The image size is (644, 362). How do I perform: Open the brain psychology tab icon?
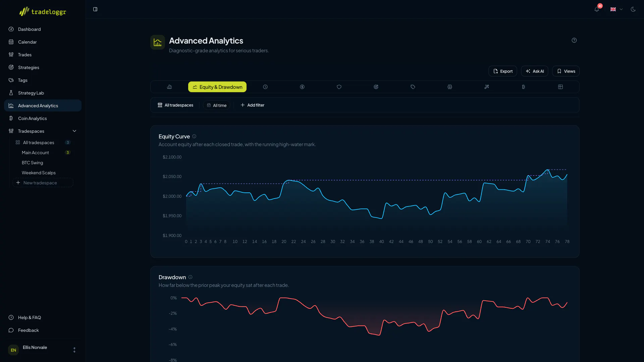[x=450, y=87]
